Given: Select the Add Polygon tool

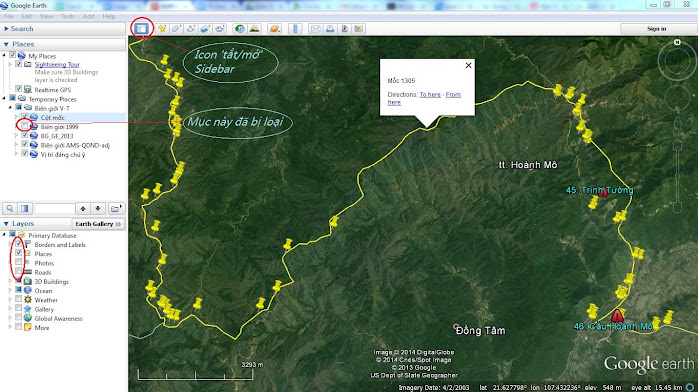Looking at the screenshot, I should (176, 29).
